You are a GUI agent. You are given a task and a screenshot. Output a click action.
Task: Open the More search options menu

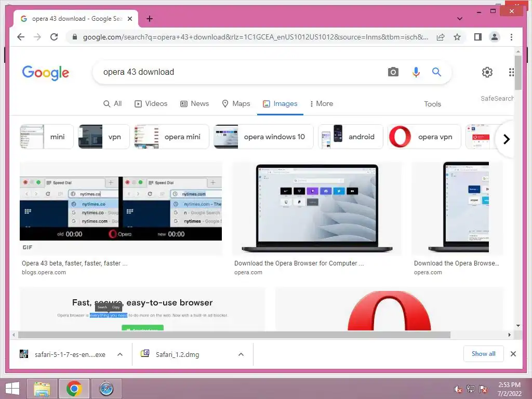tap(321, 104)
